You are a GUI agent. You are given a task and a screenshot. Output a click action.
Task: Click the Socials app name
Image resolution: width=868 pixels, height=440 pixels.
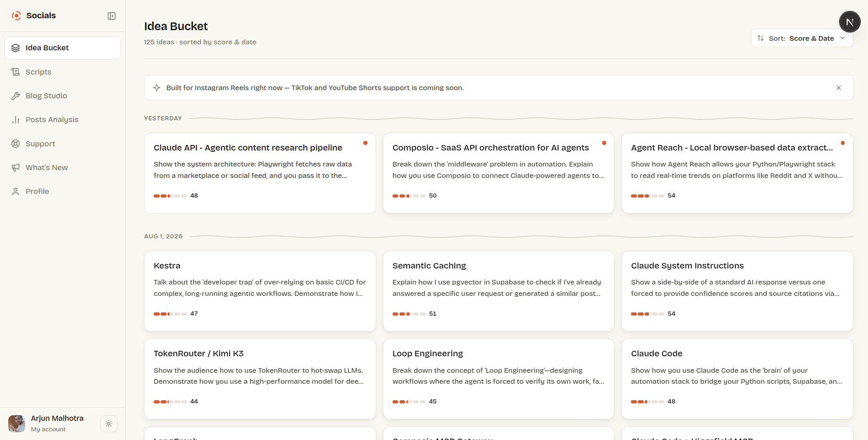point(41,16)
